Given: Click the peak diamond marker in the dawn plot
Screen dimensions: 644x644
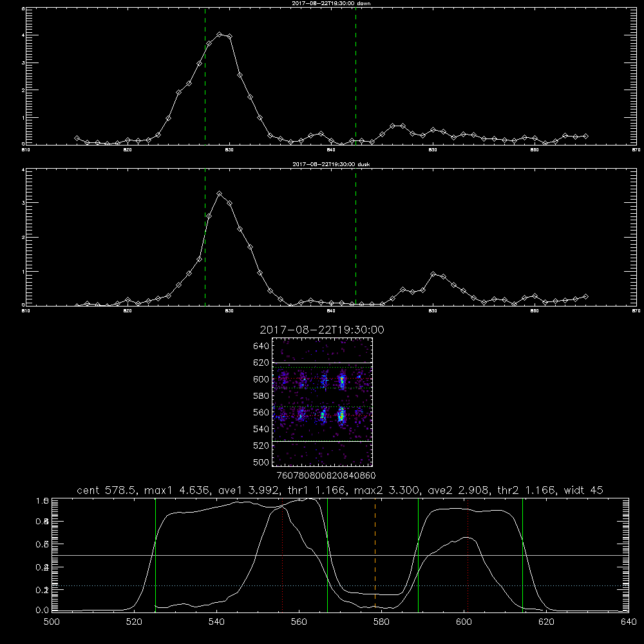Looking at the screenshot, I should pyautogui.click(x=220, y=35).
